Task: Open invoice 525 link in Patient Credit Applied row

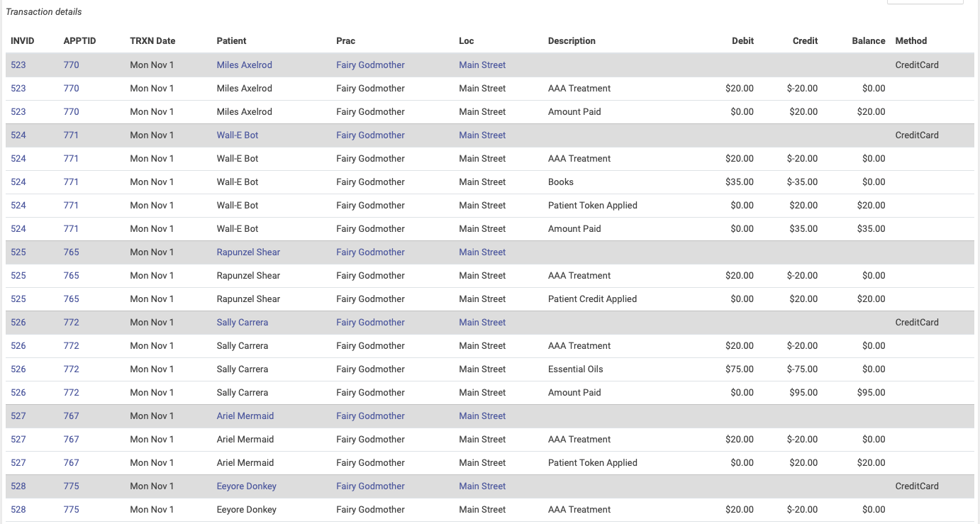Action: (x=18, y=299)
